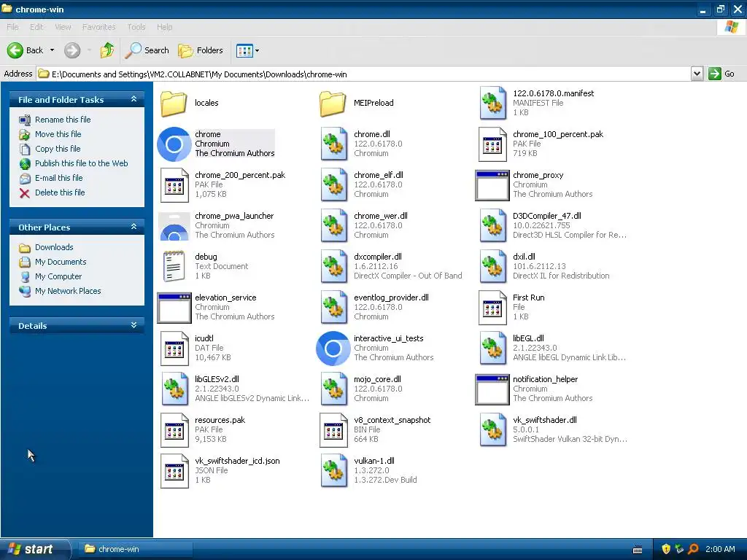
Task: Open the Search pane
Action: pos(147,50)
